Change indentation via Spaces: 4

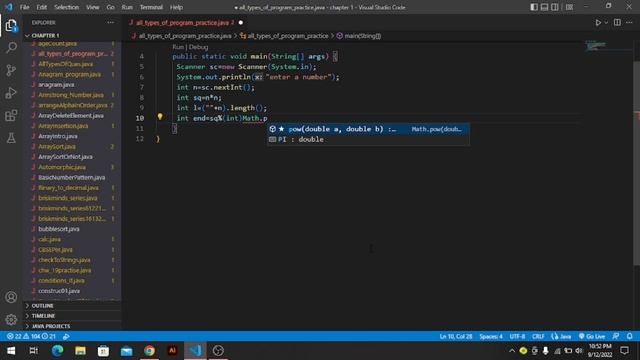(491, 336)
